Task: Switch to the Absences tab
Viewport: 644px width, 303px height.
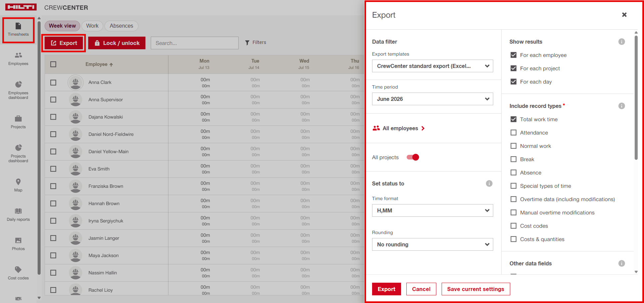Action: 121,26
